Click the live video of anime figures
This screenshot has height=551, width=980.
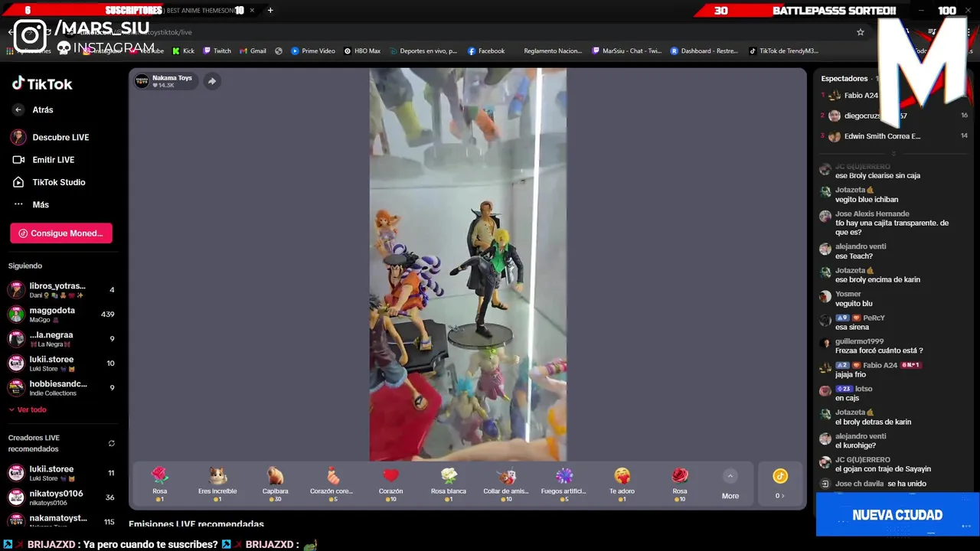coord(468,265)
